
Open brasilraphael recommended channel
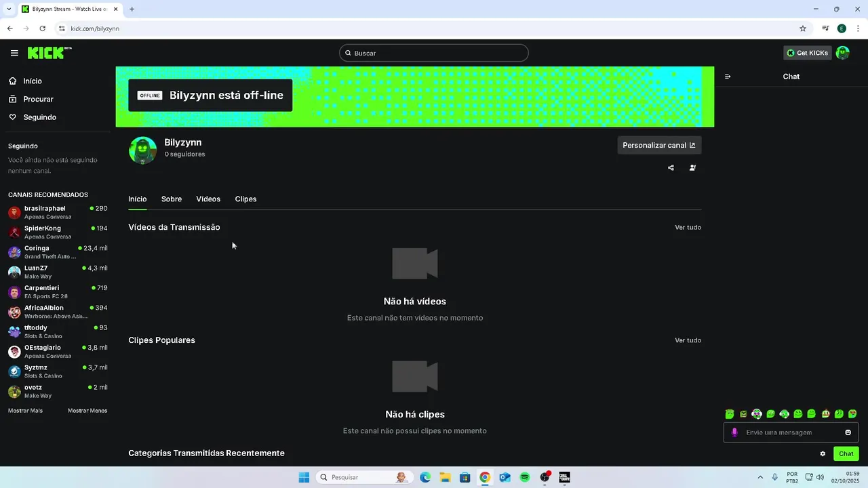[58, 212]
